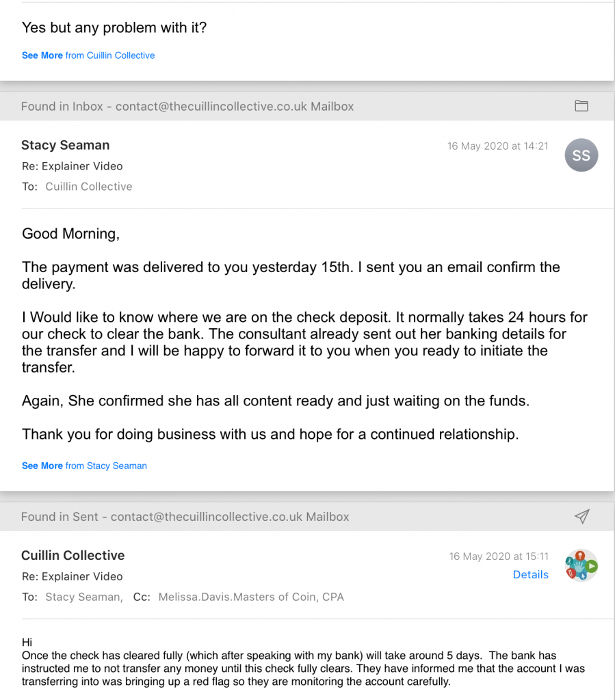Viewport: 615px width, 700px height.
Task: Click the subject line under Cuillin Collective sender
Action: pyautogui.click(x=72, y=576)
